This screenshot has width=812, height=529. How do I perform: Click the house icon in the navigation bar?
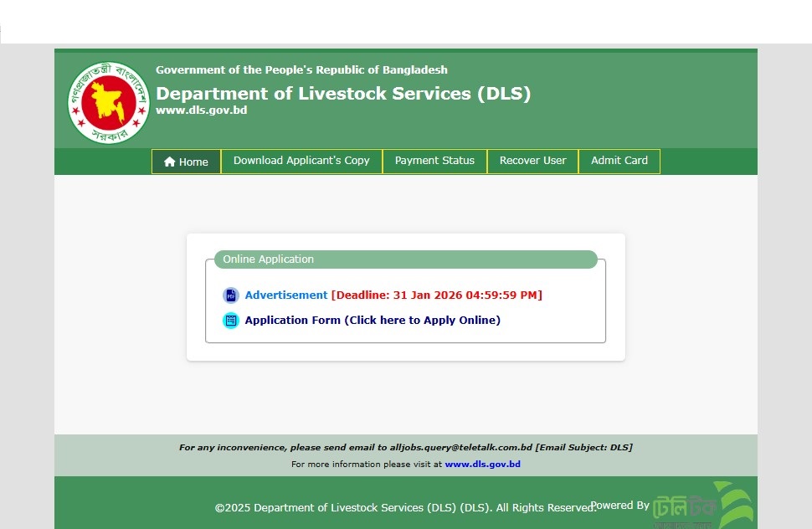coord(170,162)
